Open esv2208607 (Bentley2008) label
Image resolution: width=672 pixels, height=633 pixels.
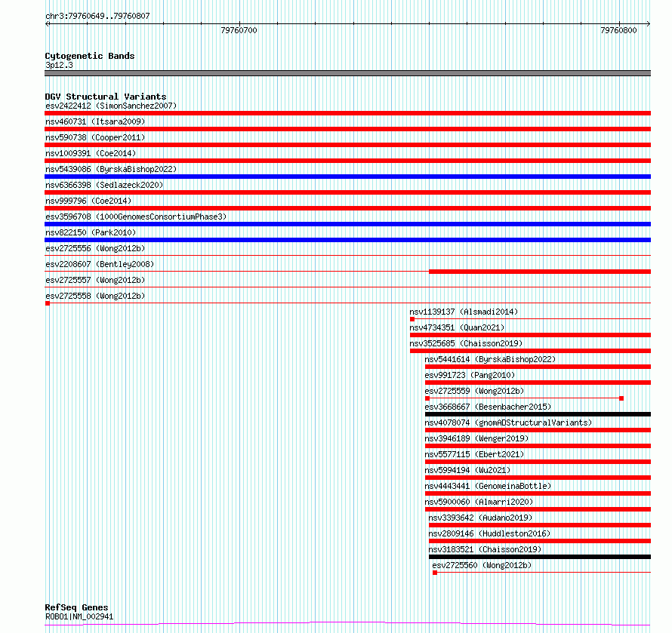click(100, 264)
